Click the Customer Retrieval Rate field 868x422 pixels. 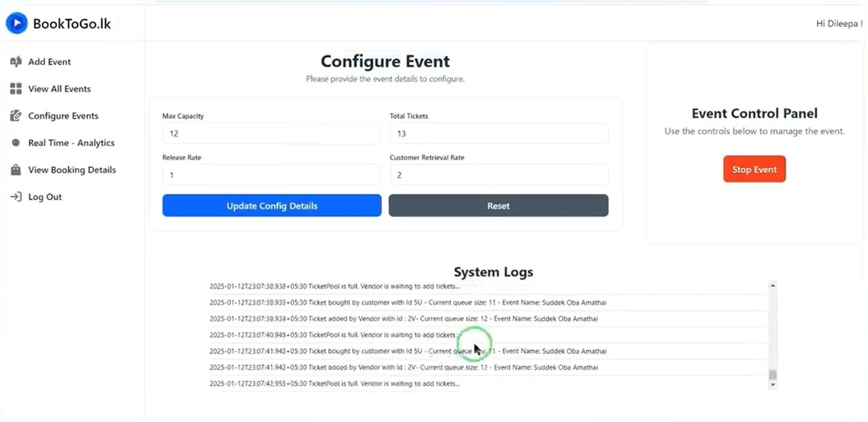tap(499, 175)
